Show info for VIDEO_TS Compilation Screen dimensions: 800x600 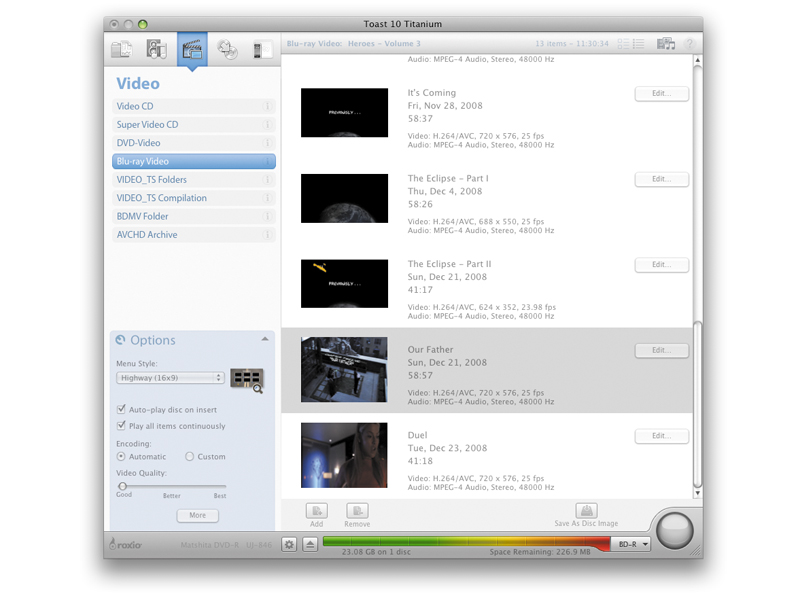tap(266, 198)
